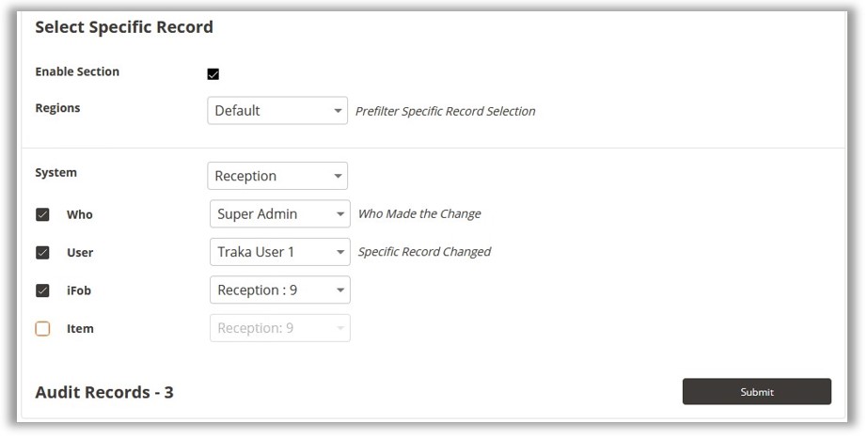Click the Submit button
The image size is (868, 439).
pyautogui.click(x=756, y=392)
